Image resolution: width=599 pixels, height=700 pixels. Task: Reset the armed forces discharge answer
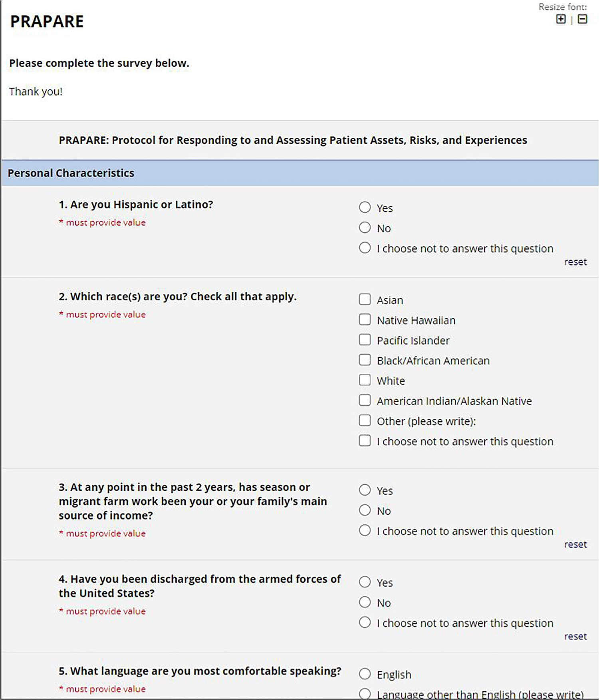point(575,636)
